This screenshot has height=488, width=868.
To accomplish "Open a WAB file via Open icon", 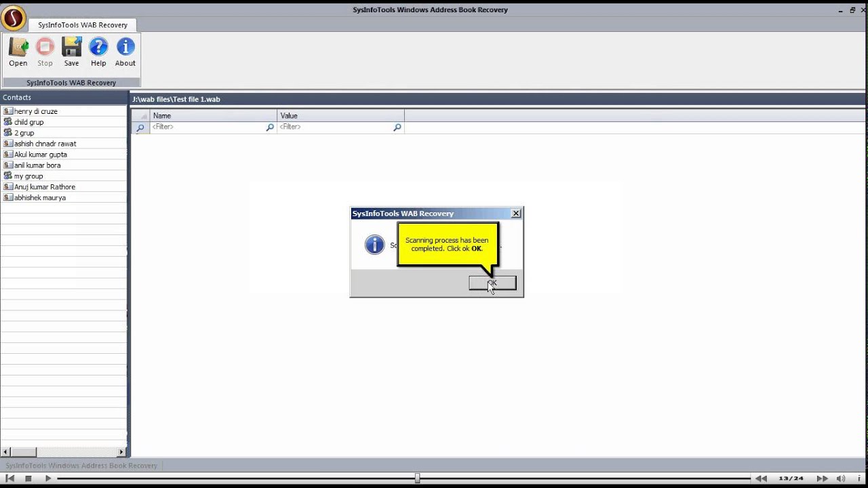I will [18, 47].
